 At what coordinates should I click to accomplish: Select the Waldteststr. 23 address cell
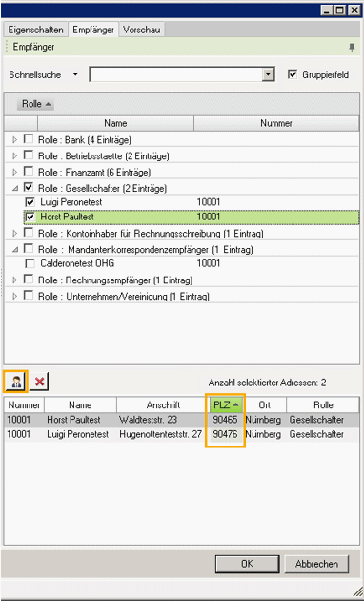pos(148,420)
